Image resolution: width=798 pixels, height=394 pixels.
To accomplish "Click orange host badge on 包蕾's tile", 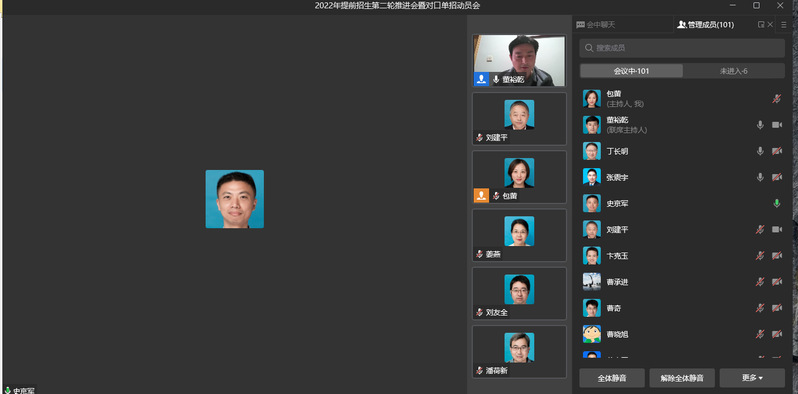I will pos(481,195).
